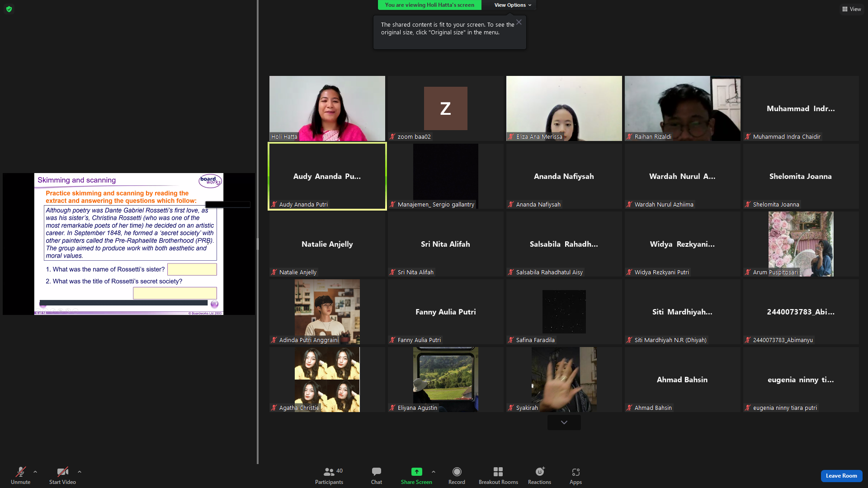
Task: Click Fanny Aulia Putri's tile
Action: pyautogui.click(x=446, y=312)
